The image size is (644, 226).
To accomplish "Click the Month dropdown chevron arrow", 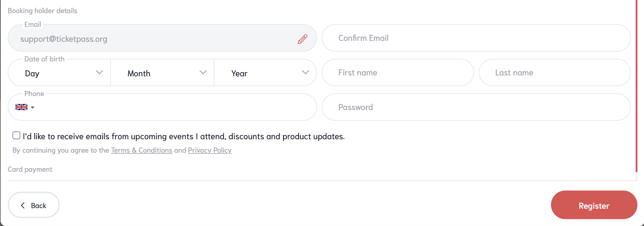I will [203, 72].
